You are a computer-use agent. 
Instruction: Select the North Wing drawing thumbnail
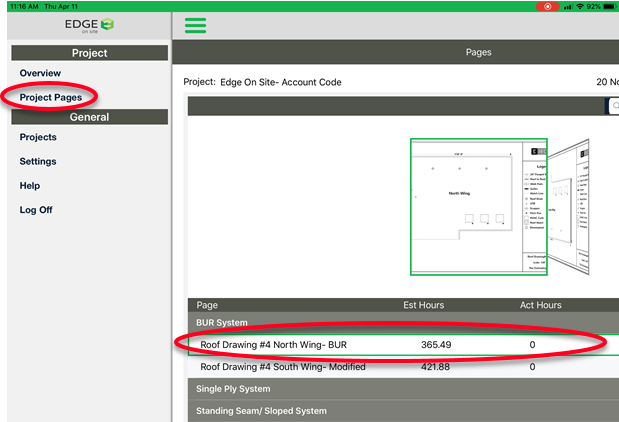point(478,206)
